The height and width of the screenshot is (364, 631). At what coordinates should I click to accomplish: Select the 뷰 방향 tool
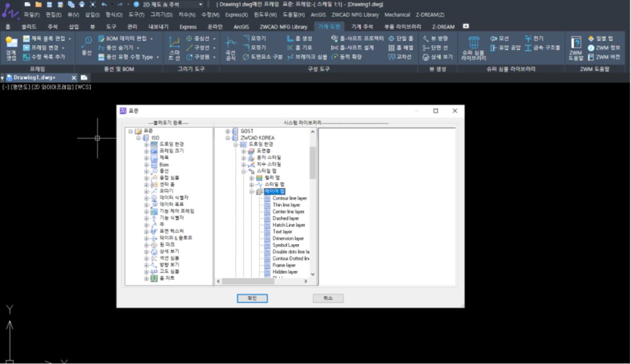point(435,38)
